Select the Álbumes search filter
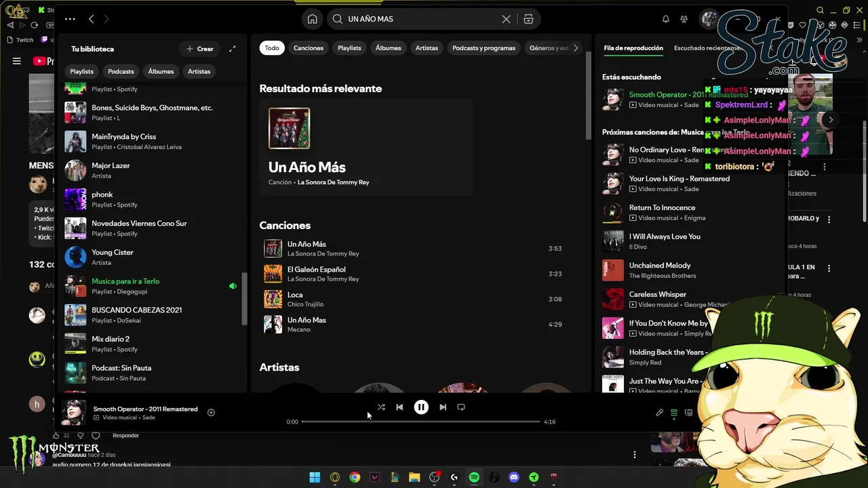868x488 pixels. click(389, 48)
